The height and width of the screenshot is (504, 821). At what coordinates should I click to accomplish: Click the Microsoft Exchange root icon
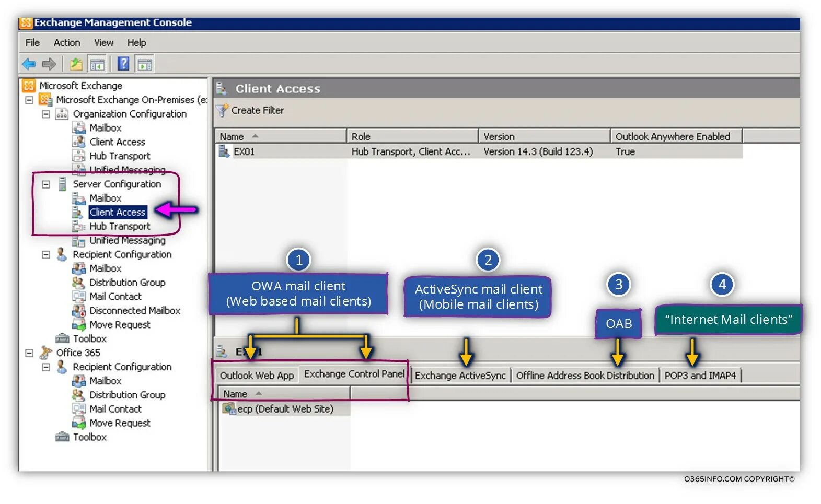29,86
